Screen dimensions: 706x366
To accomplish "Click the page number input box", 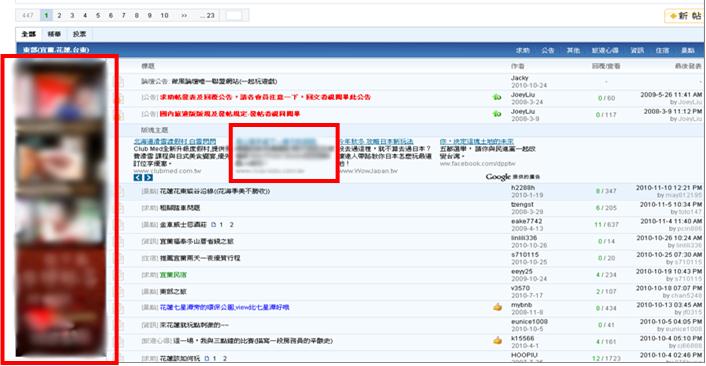I will [x=233, y=15].
